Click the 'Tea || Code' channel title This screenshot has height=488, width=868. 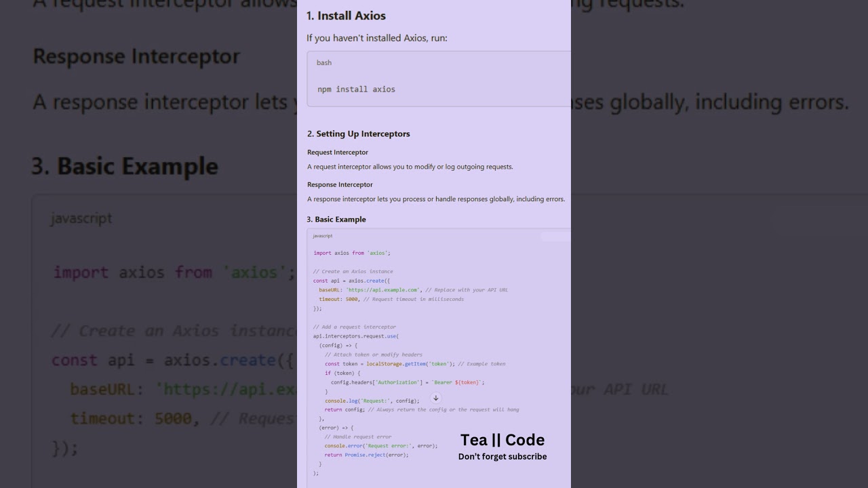(502, 440)
